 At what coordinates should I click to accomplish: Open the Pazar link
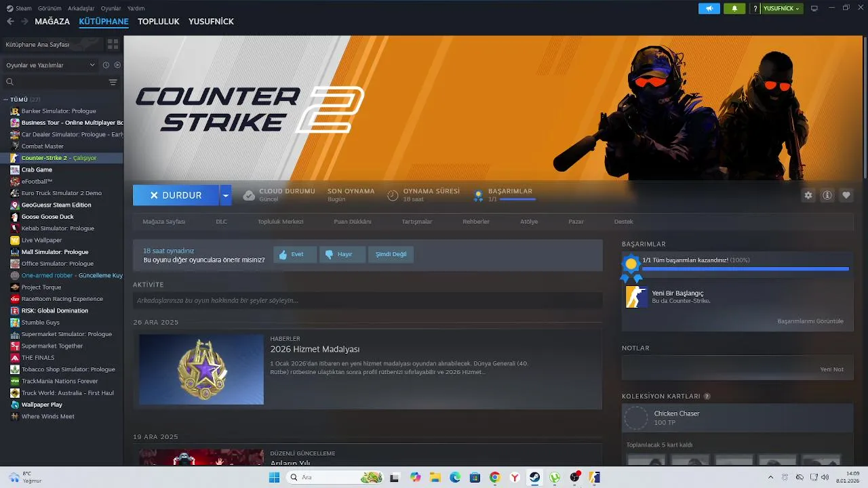pyautogui.click(x=576, y=222)
